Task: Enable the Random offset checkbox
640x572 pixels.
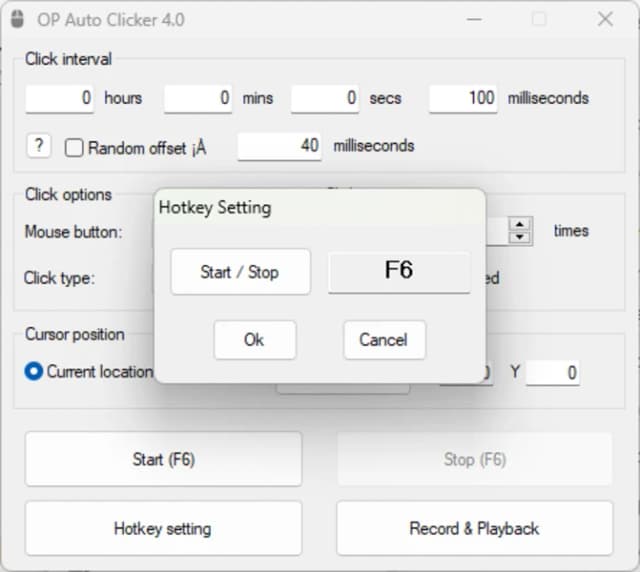Action: [x=74, y=148]
